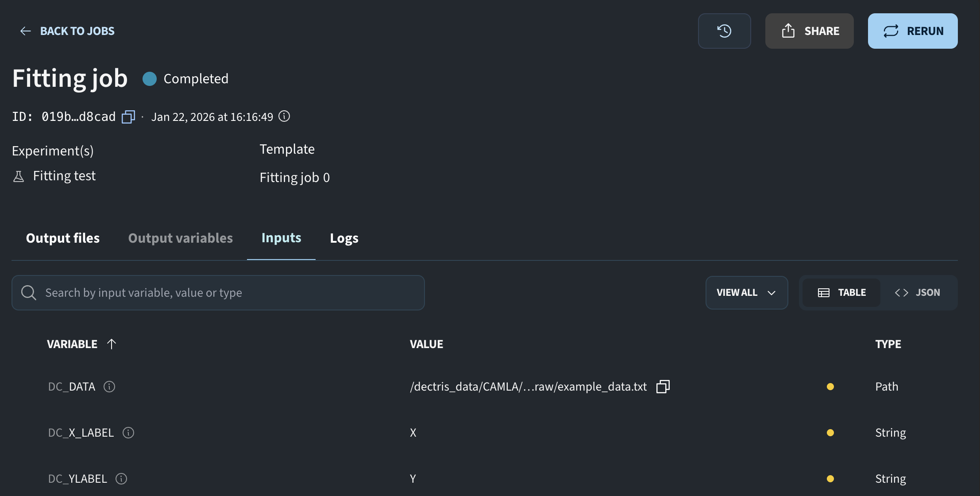
Task: Click info icon beside DC_X_LABEL variable
Action: point(128,433)
